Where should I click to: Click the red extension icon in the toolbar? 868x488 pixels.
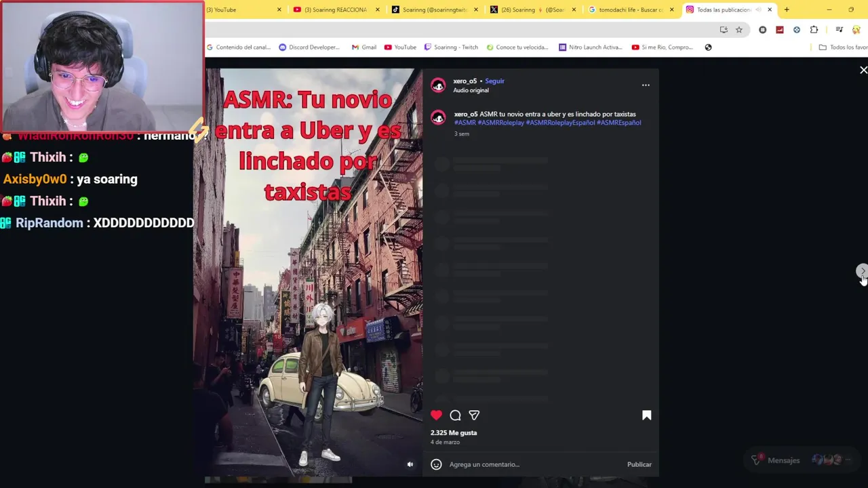tap(780, 30)
